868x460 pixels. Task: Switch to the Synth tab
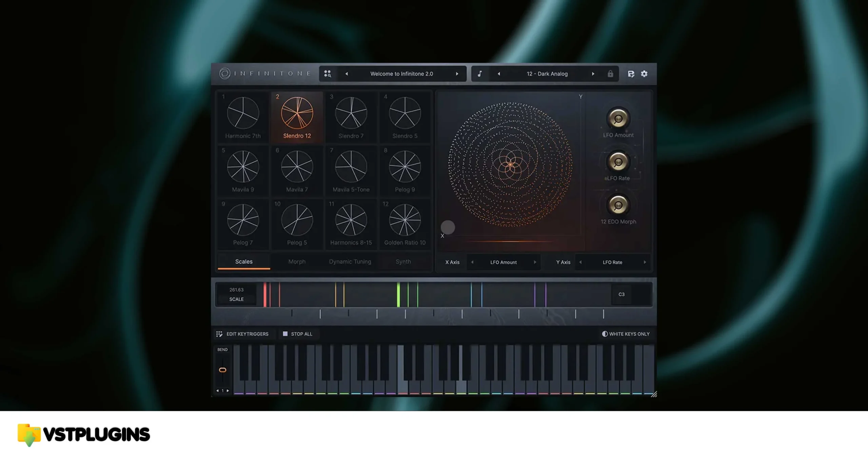[403, 262]
